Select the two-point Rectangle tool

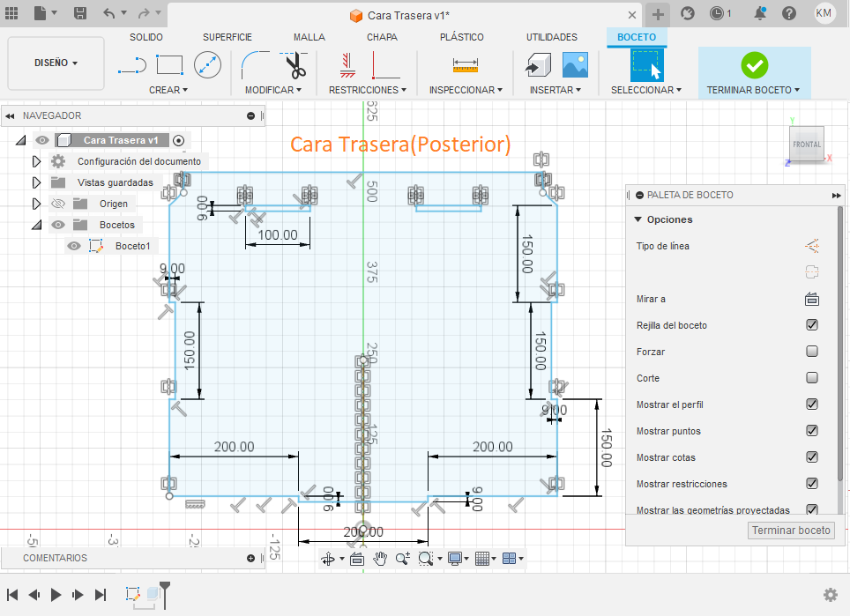pyautogui.click(x=169, y=64)
